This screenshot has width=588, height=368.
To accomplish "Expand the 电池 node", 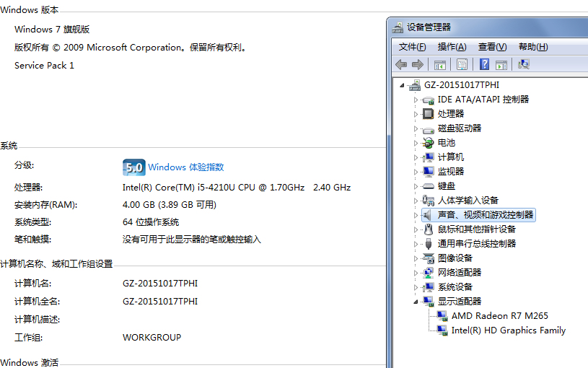I will 416,143.
